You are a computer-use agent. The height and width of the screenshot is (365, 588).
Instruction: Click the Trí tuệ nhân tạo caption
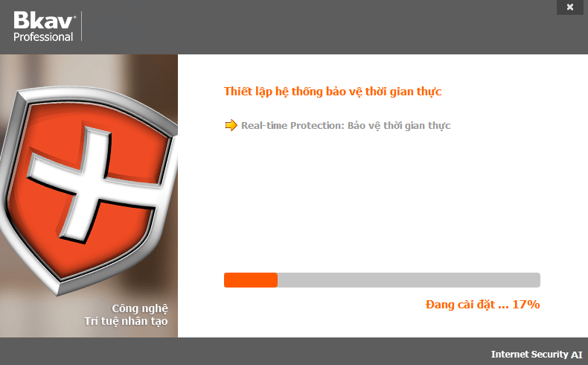point(126,321)
